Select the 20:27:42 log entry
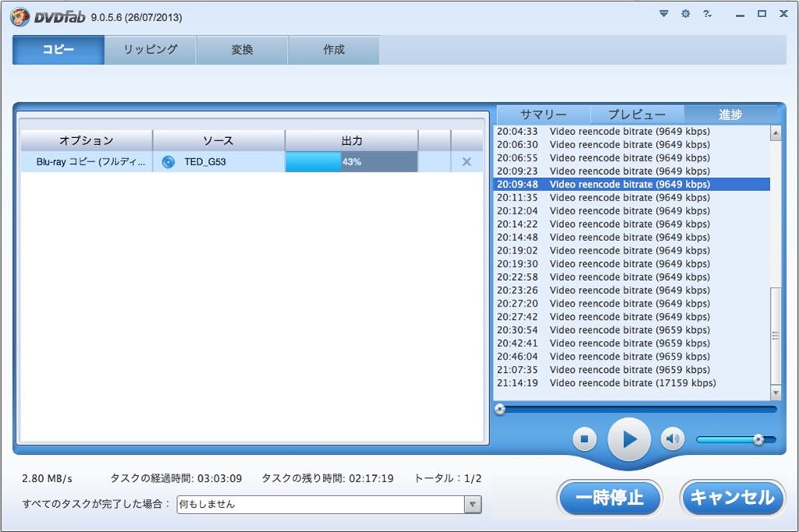Screen dimensions: 799x532 point(632,317)
